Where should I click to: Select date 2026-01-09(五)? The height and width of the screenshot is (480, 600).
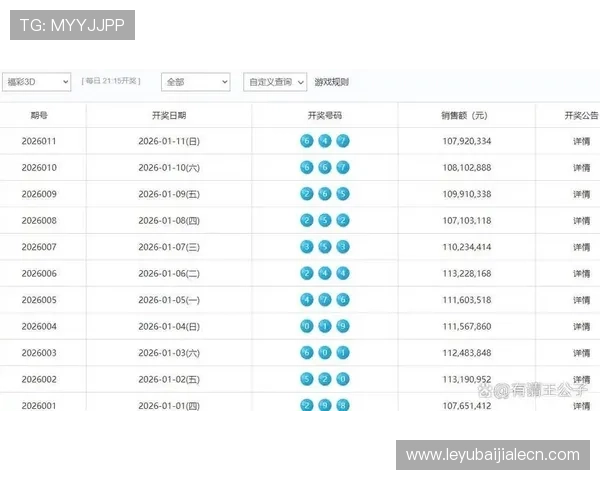tap(169, 194)
